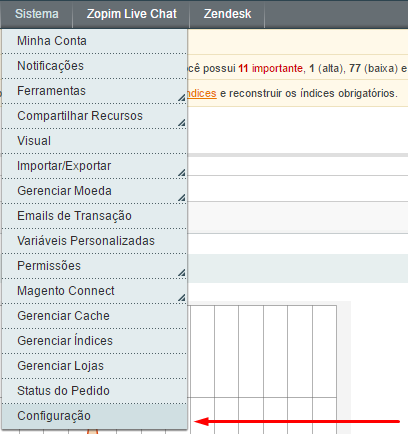Expand the Ferramentas submenu arrow
This screenshot has width=408, height=434.
click(181, 98)
